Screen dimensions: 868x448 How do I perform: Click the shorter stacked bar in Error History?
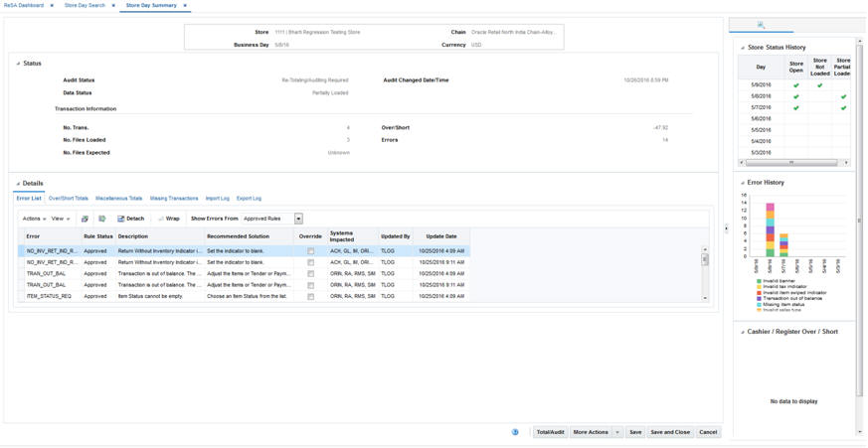coord(783,245)
